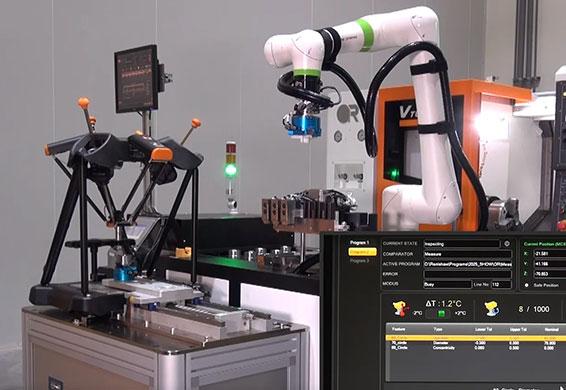This screenshot has width=566, height=390.
Task: Click the thermometer temperature drift icon
Action: 401,309
